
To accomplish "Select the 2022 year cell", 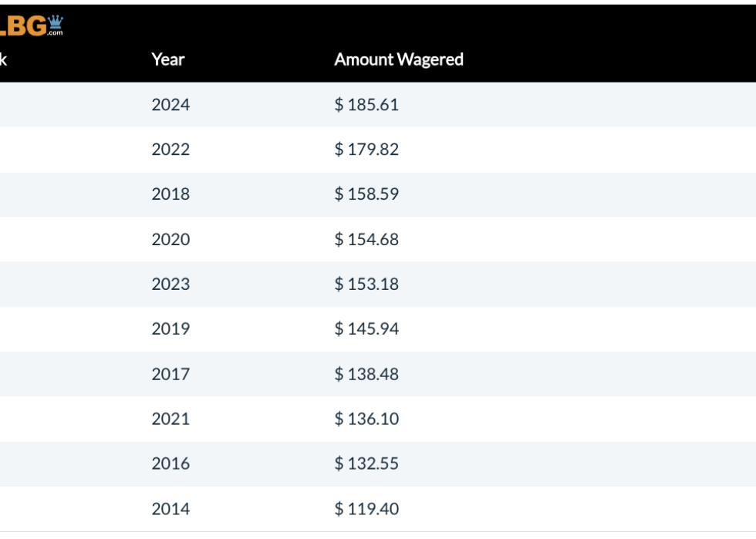I will point(170,149).
